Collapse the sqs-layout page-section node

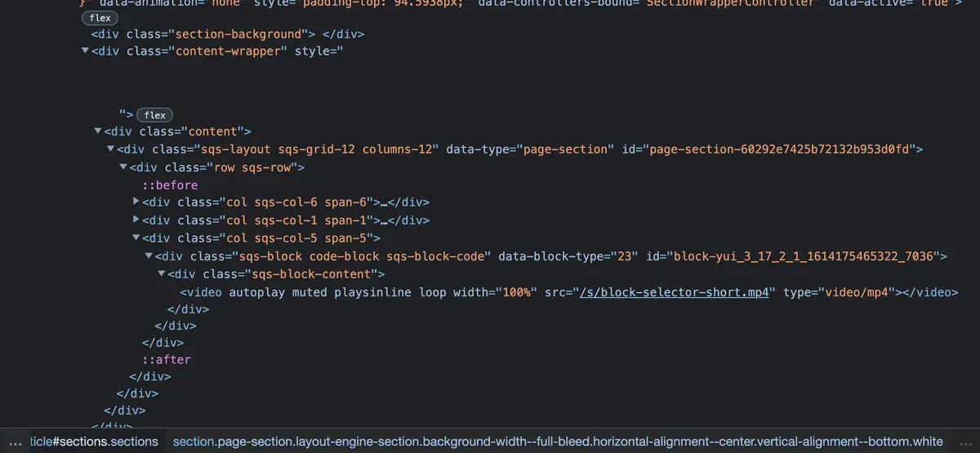click(111, 149)
